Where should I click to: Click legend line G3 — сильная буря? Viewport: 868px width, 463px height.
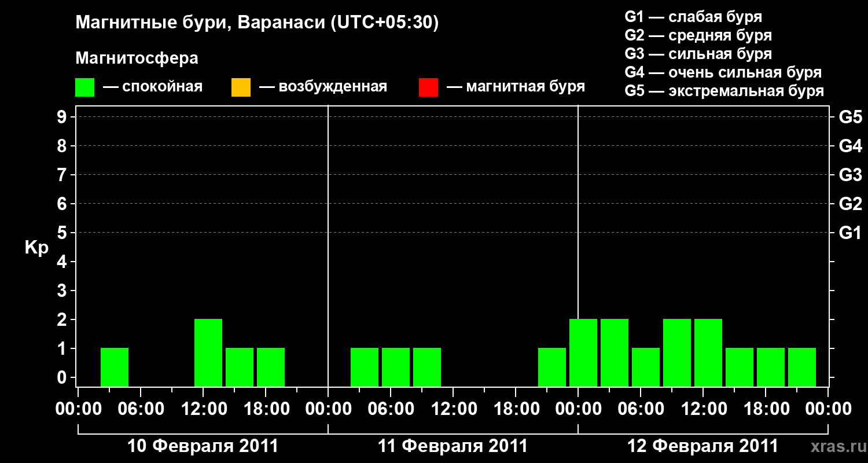pos(698,54)
